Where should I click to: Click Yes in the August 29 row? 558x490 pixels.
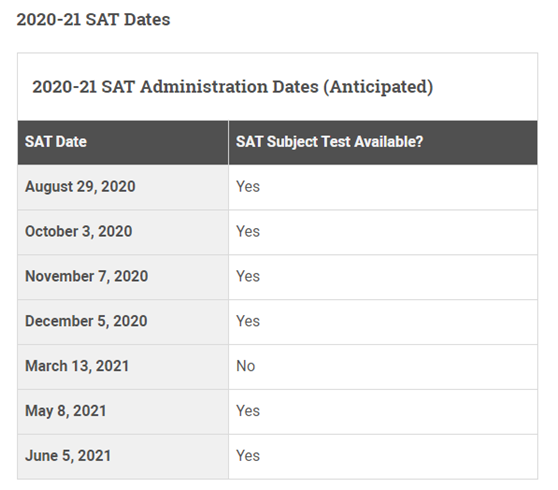[248, 186]
